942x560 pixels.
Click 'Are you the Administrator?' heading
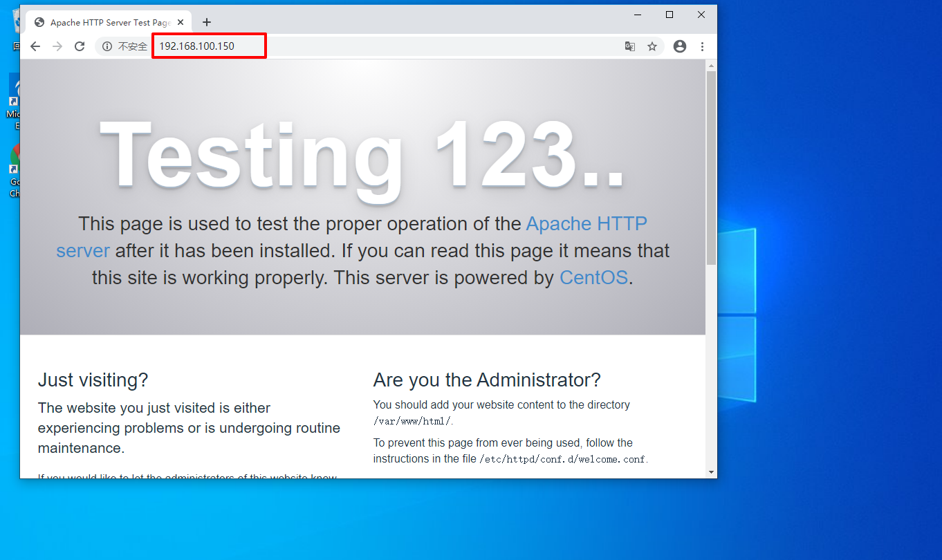pyautogui.click(x=487, y=380)
